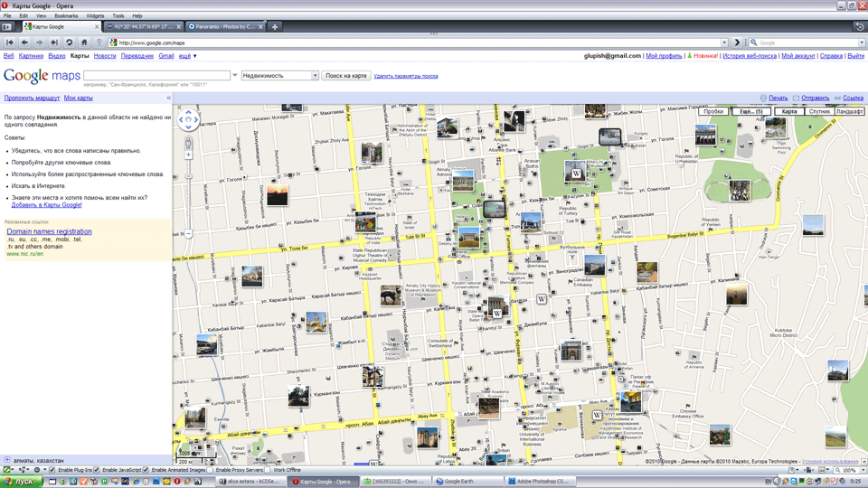868x488 pixels.
Task: Go back with the Back arrow button
Action: [x=24, y=42]
